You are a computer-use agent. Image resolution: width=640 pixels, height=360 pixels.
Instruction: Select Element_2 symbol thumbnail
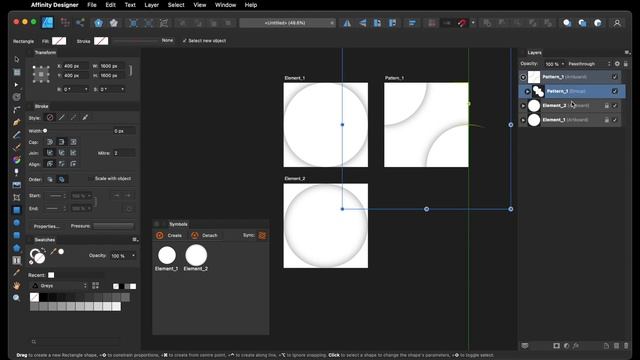pos(196,255)
